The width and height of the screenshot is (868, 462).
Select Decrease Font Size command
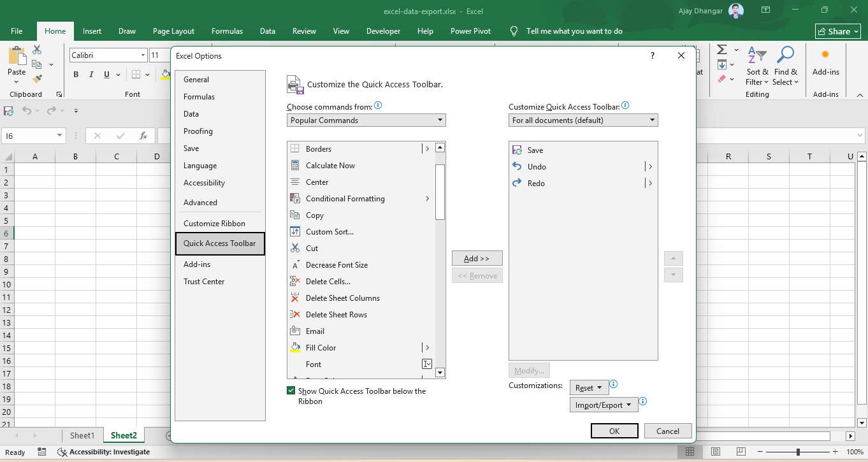click(361, 264)
